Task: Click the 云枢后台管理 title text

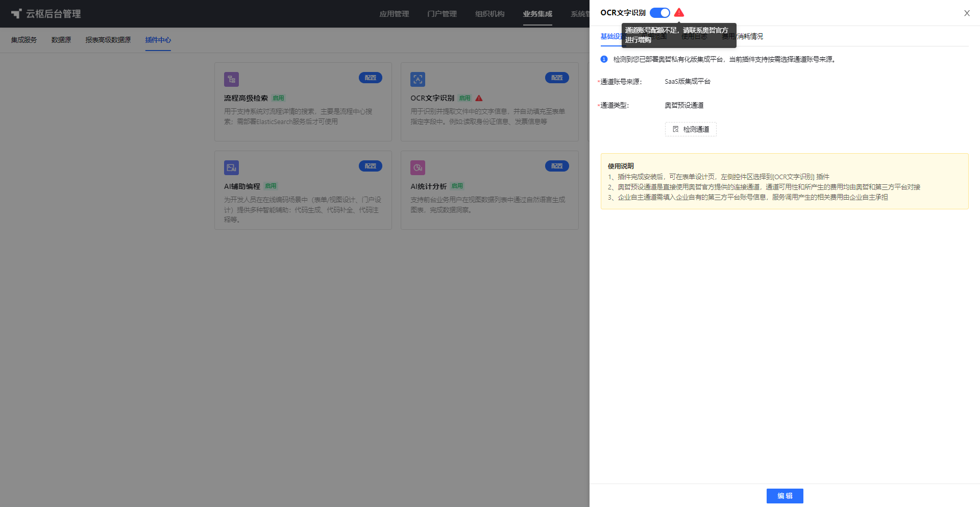Action: [54, 14]
